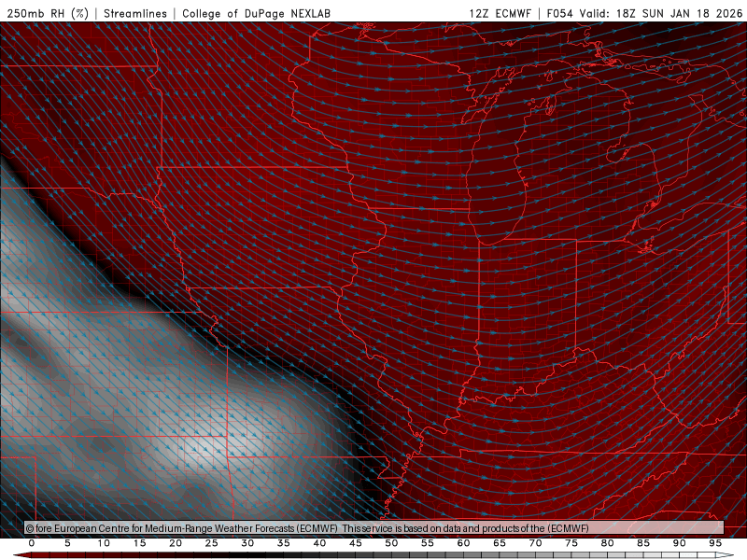
Task: Click colorbar label "20"
Action: click(x=176, y=543)
